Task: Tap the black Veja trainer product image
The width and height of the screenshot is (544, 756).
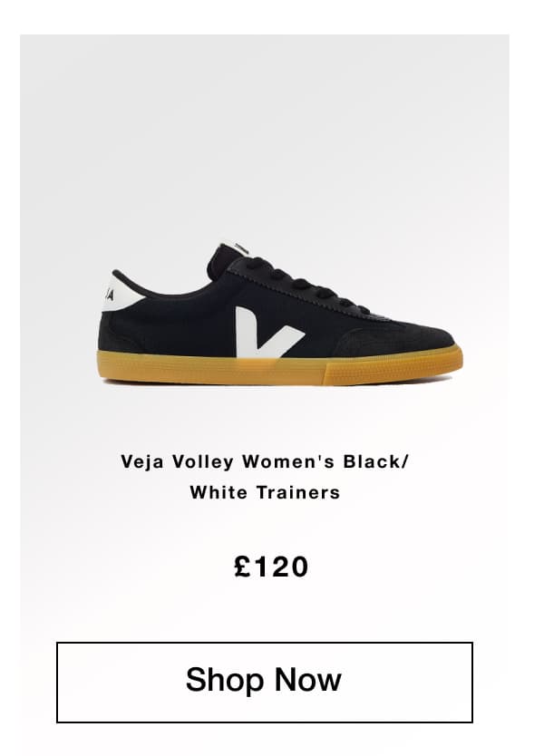Action: click(281, 314)
